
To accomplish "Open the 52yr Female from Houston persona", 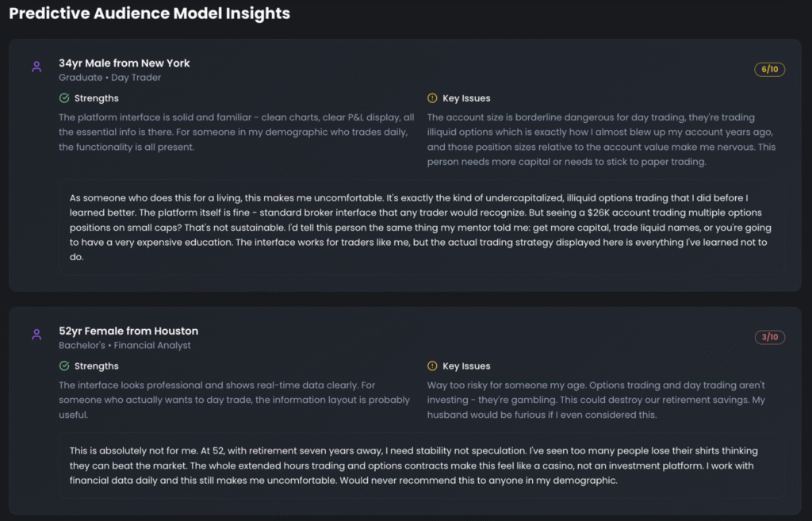I will tap(128, 331).
